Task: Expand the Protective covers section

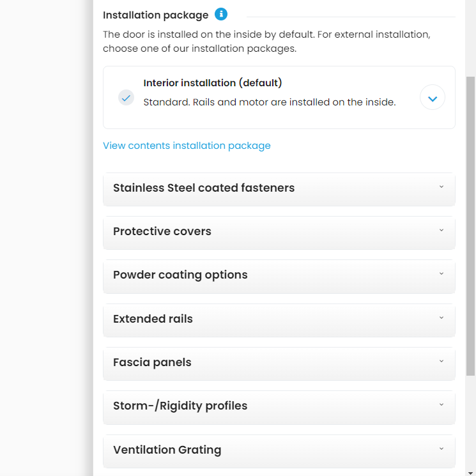Action: click(162, 232)
